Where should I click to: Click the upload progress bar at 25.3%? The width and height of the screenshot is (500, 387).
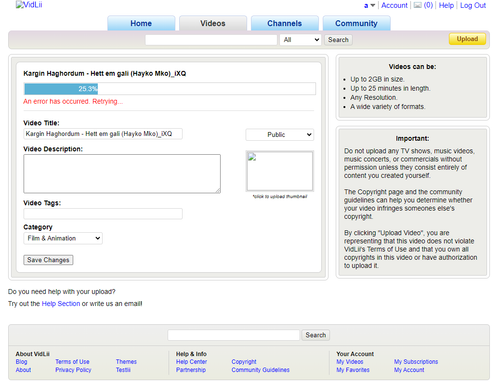pos(170,89)
